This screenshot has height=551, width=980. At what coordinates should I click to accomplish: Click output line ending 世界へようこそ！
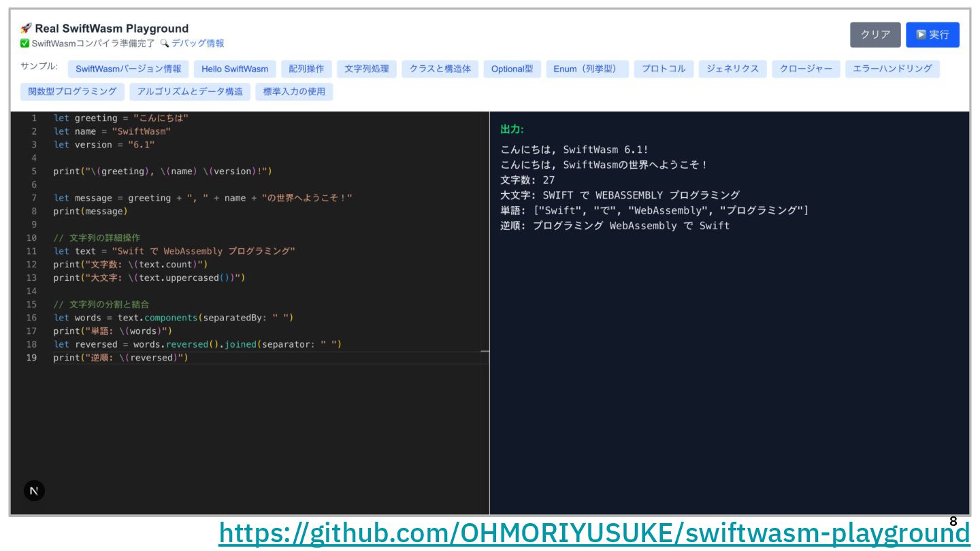[x=604, y=165]
